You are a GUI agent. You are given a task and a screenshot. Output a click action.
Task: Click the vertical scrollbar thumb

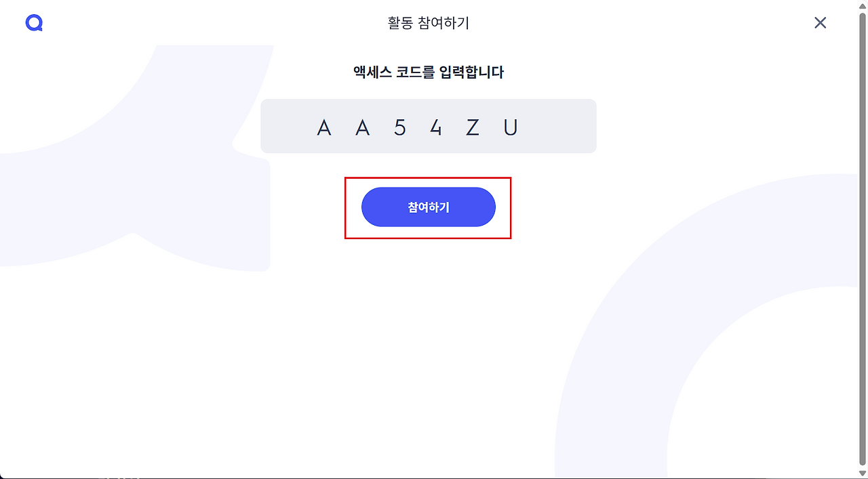[x=862, y=237]
